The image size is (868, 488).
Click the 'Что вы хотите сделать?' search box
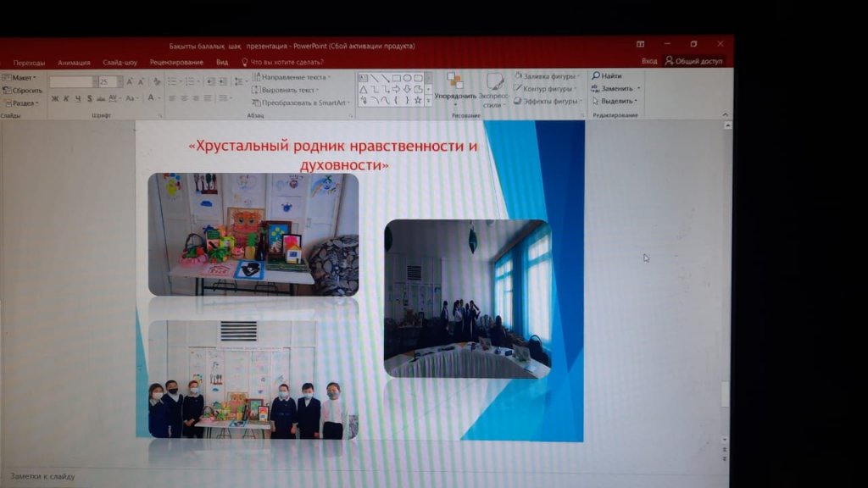pyautogui.click(x=282, y=63)
